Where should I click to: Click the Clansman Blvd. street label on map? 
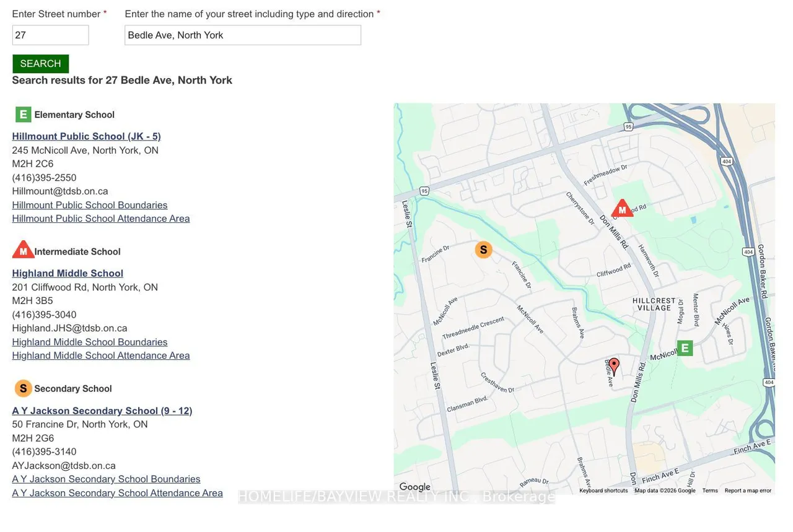click(467, 404)
